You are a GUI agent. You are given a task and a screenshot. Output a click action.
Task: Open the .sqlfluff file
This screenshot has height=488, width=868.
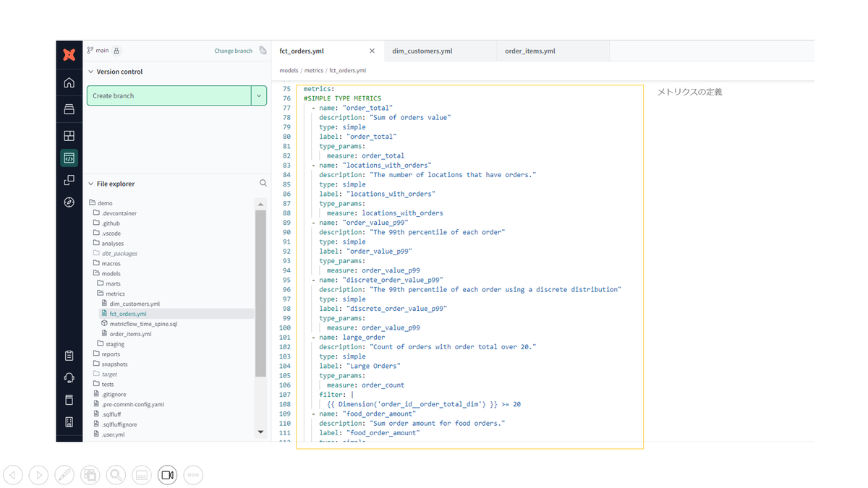pyautogui.click(x=107, y=414)
